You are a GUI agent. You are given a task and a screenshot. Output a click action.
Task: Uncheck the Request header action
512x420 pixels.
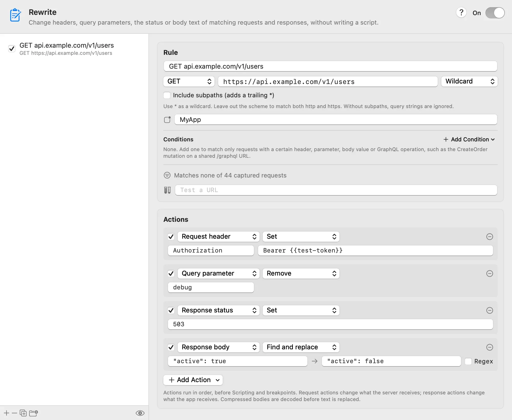[x=171, y=237]
